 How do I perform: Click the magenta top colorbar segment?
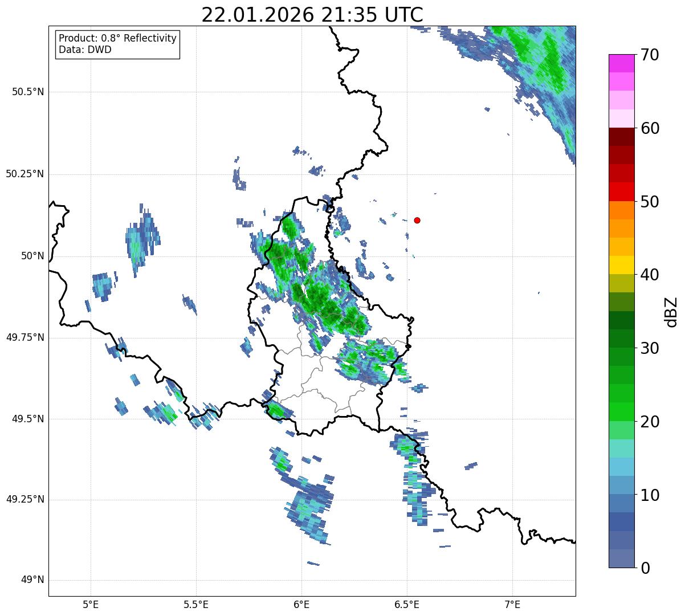coord(622,63)
